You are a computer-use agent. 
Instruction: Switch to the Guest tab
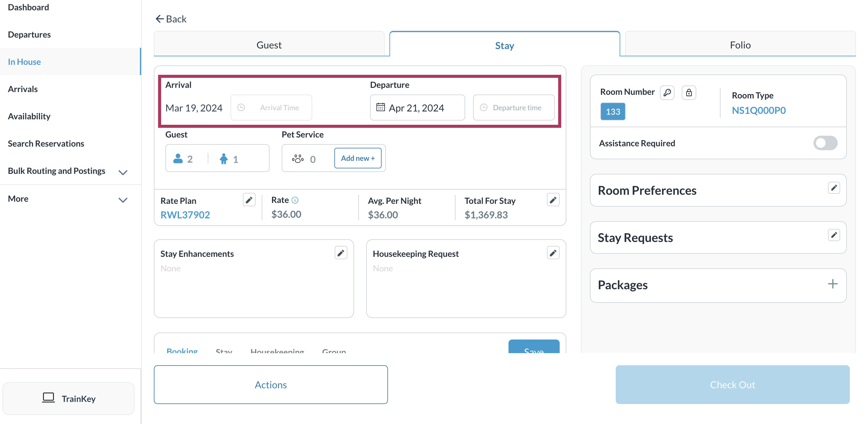pos(269,45)
